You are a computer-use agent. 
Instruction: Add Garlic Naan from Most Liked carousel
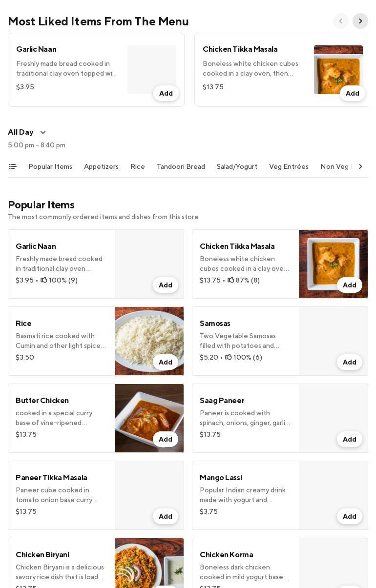coord(166,93)
